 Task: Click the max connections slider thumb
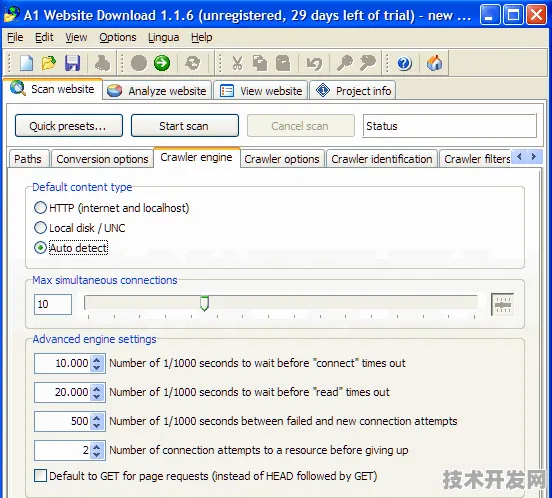coord(204,303)
